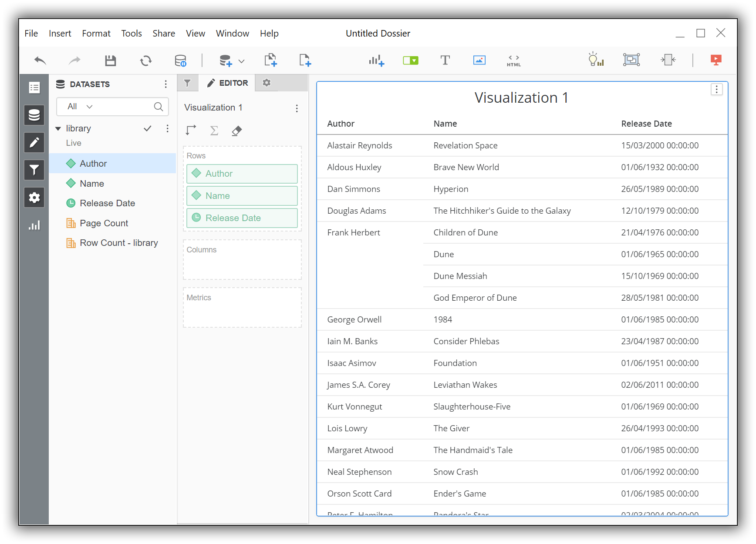Click the Save dossier icon
Screen dimensions: 756x544
pos(110,60)
